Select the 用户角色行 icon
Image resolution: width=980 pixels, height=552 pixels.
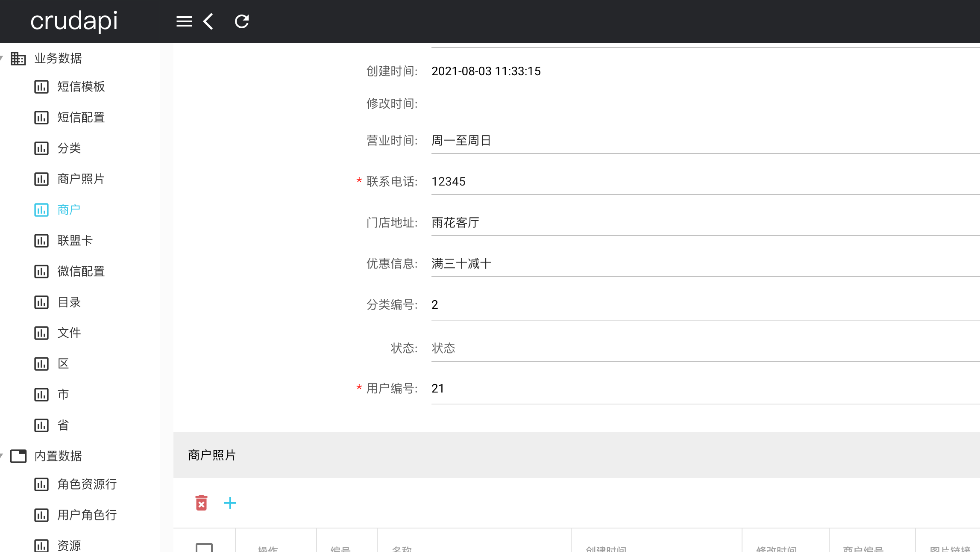41,515
